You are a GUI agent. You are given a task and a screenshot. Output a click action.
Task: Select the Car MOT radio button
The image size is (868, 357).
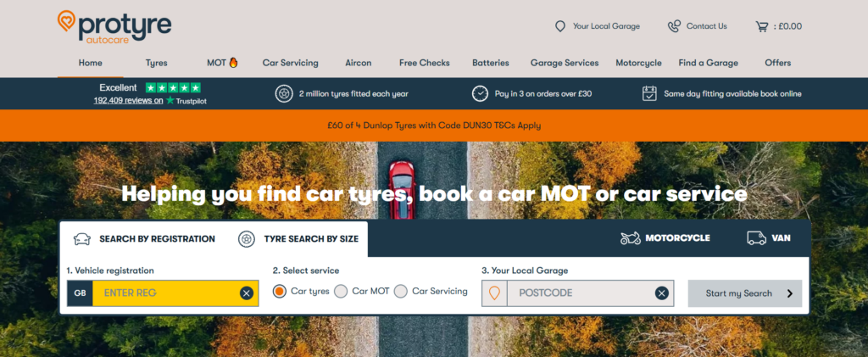[341, 291]
